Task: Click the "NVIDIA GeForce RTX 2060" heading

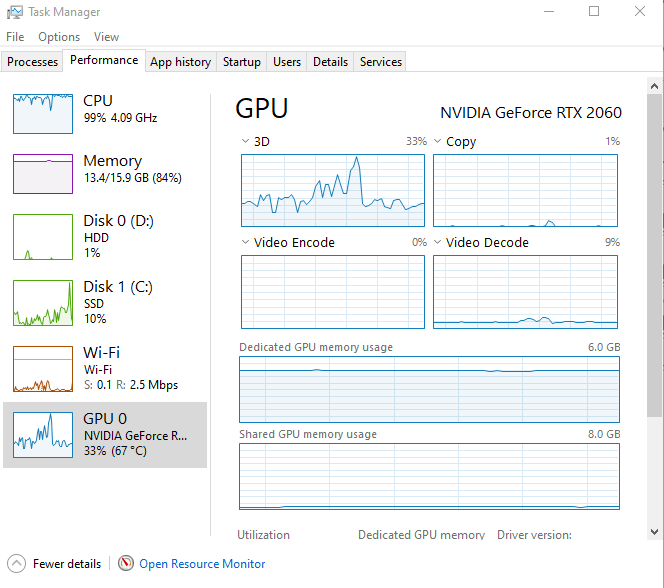Action: click(x=531, y=113)
